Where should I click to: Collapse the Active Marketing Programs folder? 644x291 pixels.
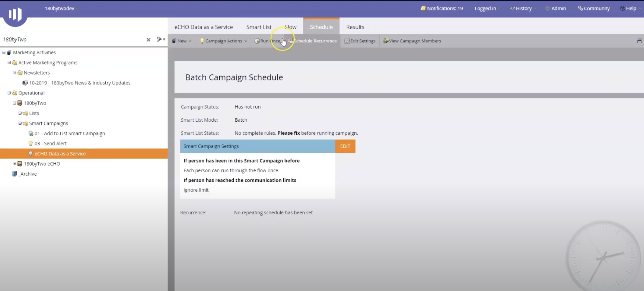point(9,63)
